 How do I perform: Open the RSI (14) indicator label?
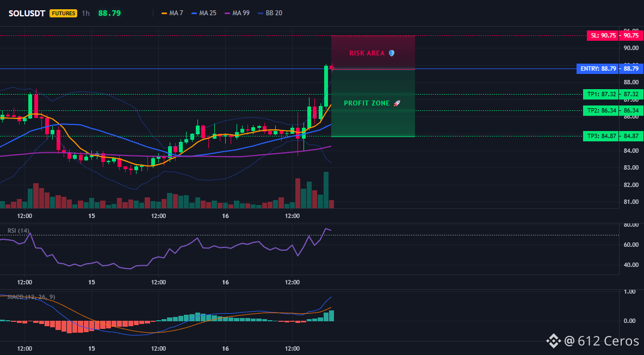point(18,231)
